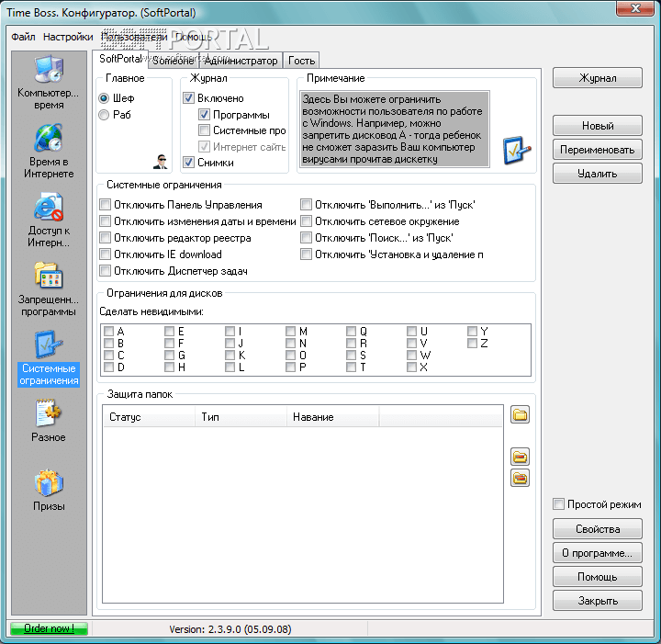The width and height of the screenshot is (661, 644).
Task: Enable the Системные про checkbox
Action: 204,130
